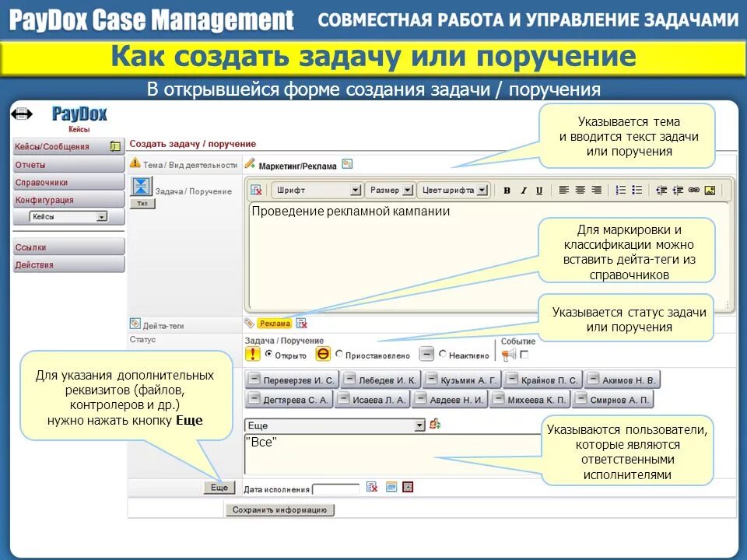Toggle user Лебедев И. К.
This screenshot has width=747, height=560.
pos(381,380)
